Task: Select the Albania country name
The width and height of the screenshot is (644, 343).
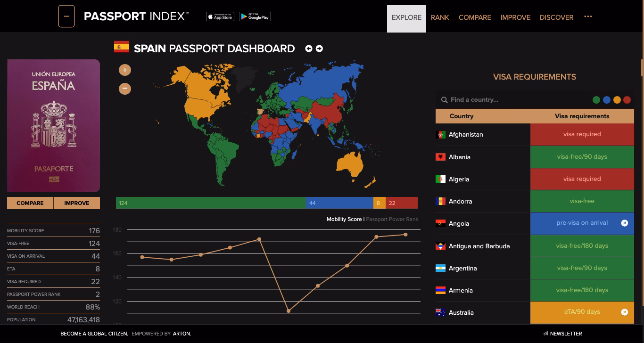Action: pos(460,157)
